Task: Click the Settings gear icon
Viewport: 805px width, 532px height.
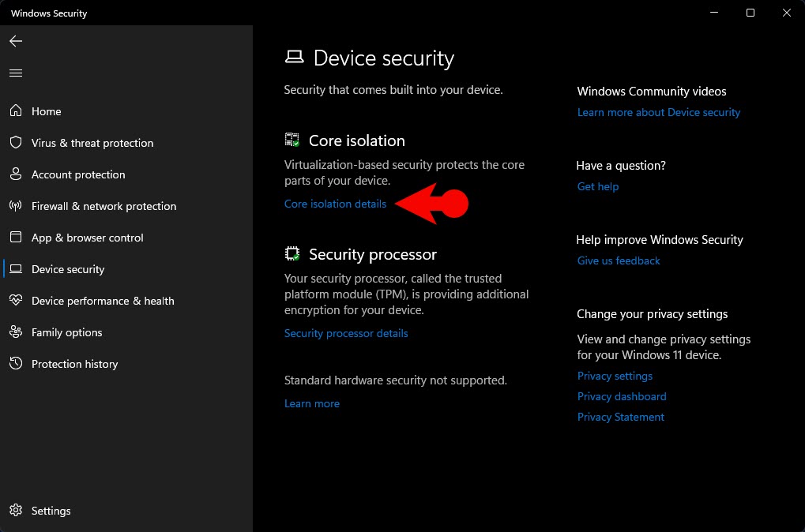Action: [16, 510]
